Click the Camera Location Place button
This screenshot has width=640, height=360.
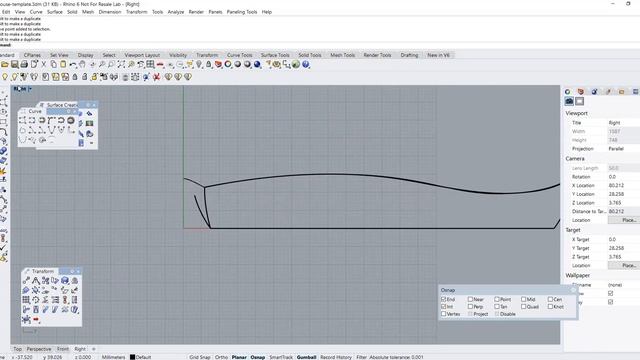pyautogui.click(x=628, y=220)
